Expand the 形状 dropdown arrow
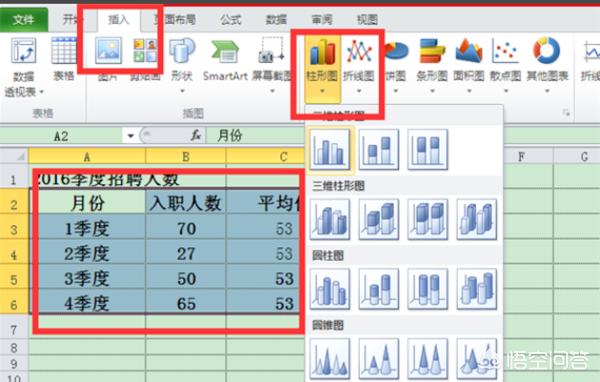Image resolution: width=600 pixels, height=382 pixels. [x=182, y=91]
